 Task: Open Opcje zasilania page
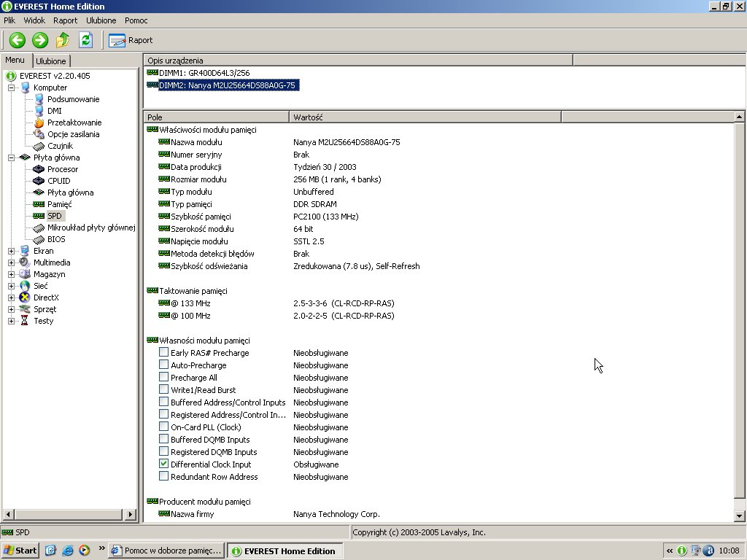73,134
